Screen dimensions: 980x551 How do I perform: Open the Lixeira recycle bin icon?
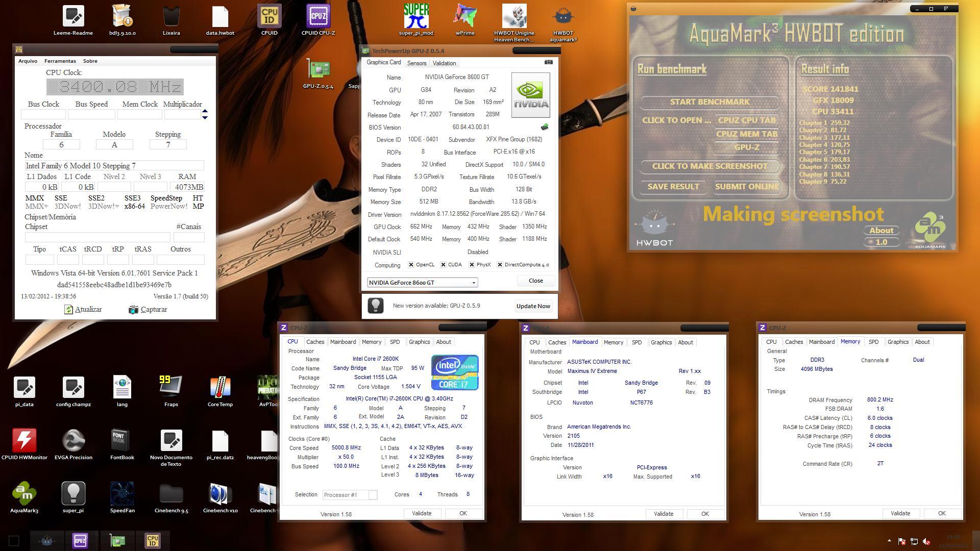coord(171,20)
